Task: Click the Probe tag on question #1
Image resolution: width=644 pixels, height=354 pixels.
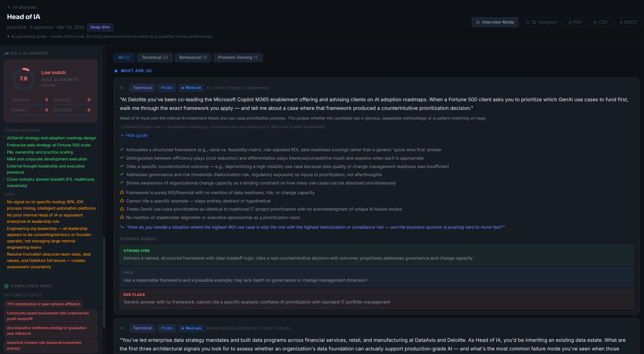Action: (x=167, y=88)
